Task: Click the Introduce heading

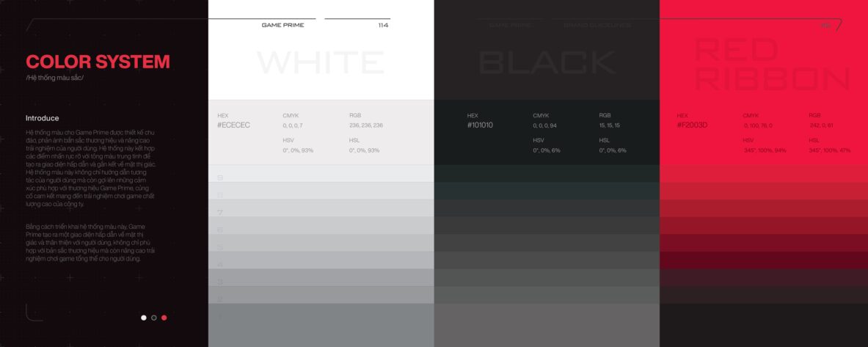Action: click(42, 118)
